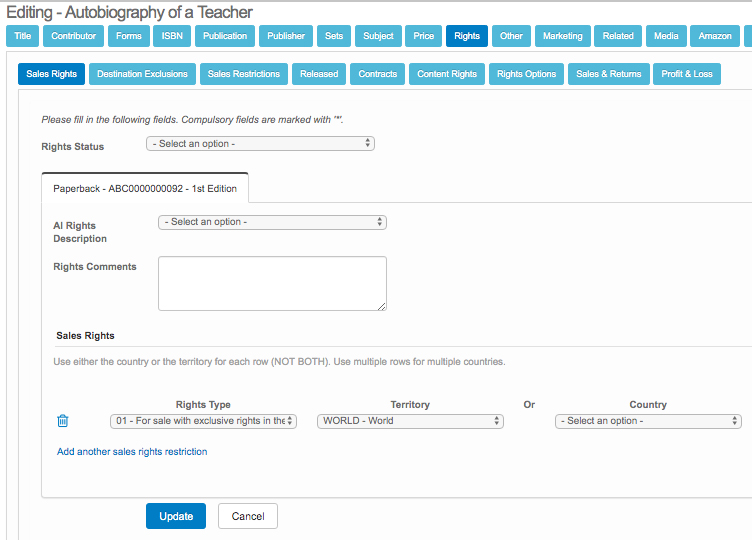Select the Profit & Loss tab
The width and height of the screenshot is (752, 540).
pyautogui.click(x=687, y=74)
